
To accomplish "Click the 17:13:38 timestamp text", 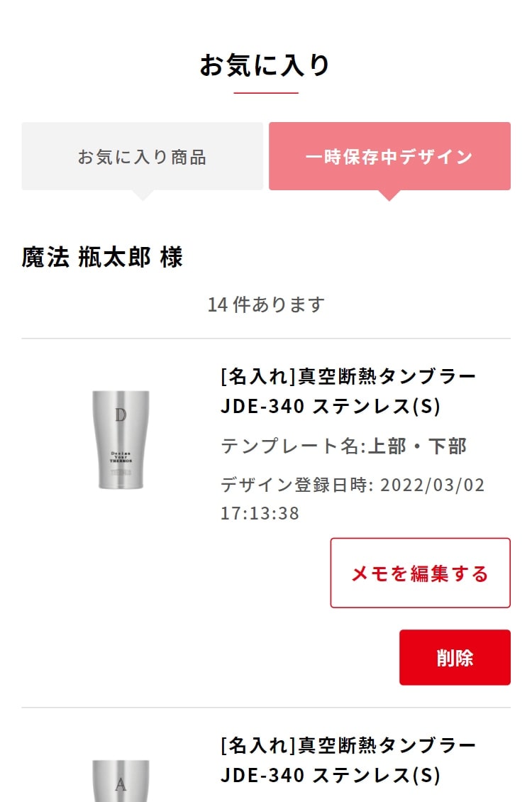I will 260,513.
